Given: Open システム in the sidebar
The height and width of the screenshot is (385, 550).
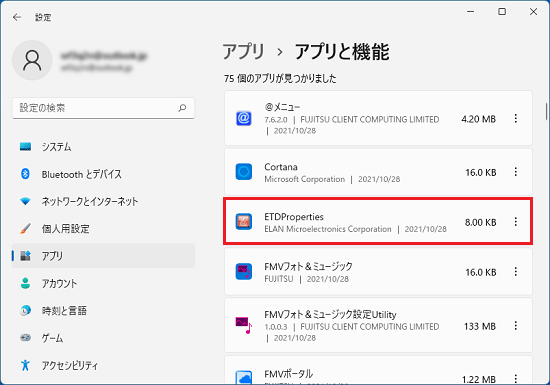Looking at the screenshot, I should pyautogui.click(x=103, y=147).
